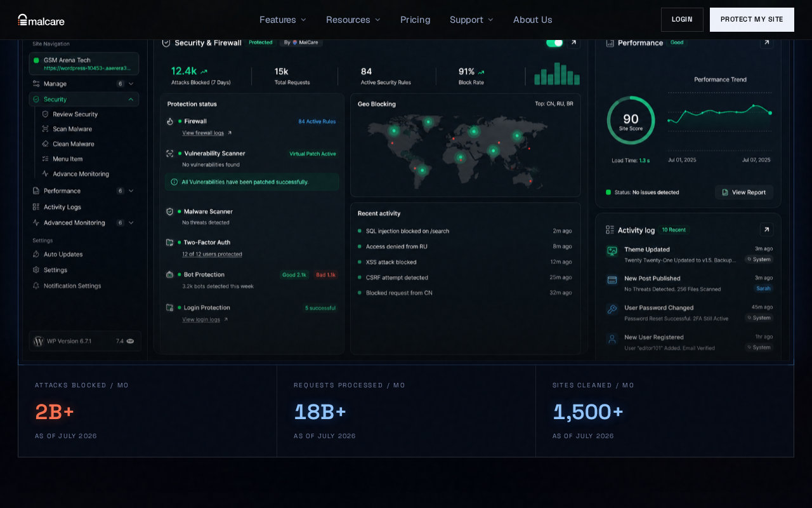Click the Security sidebar shield icon

coord(36,100)
